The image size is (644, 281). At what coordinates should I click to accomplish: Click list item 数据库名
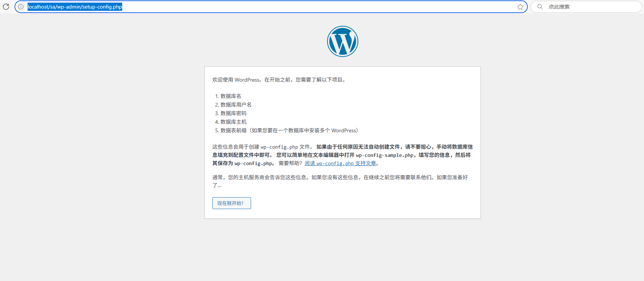231,96
